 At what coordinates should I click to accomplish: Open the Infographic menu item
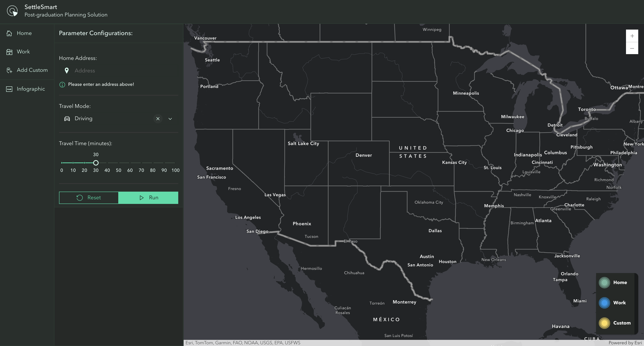[31, 89]
